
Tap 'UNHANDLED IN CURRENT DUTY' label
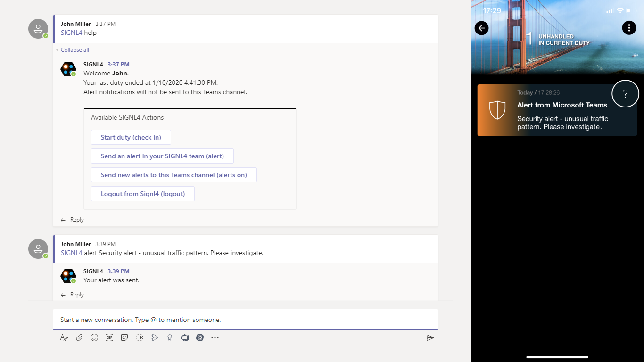tap(564, 40)
